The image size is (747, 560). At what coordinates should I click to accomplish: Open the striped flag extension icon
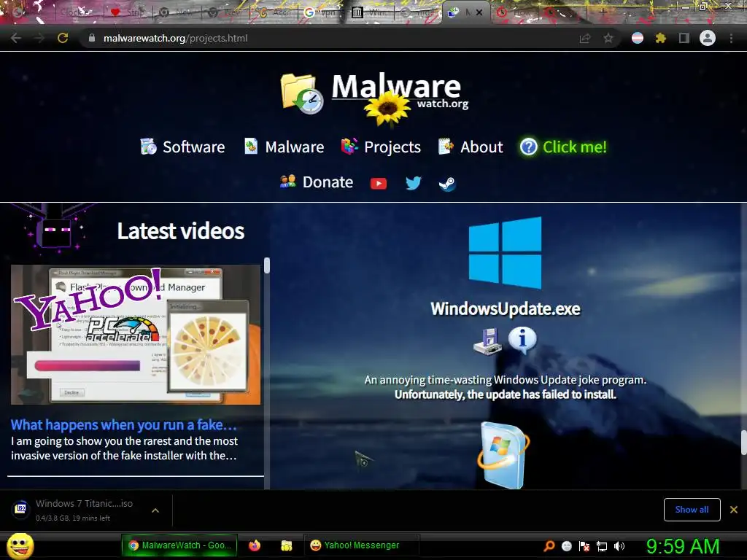point(638,38)
